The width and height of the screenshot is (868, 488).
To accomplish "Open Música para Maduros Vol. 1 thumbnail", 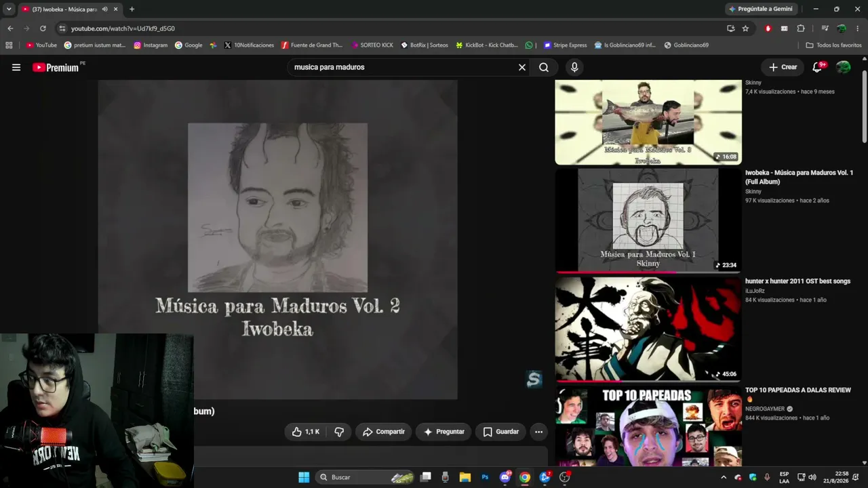I will click(648, 220).
